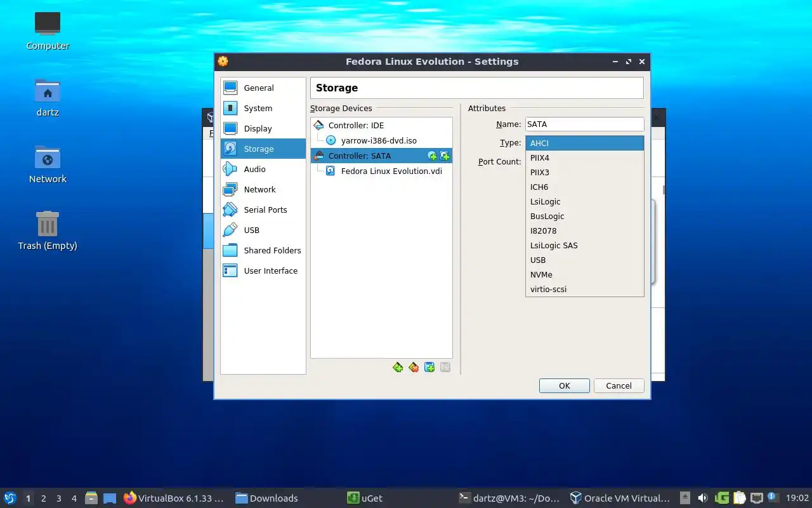
Task: Switch to Oracle VM VirtualBox taskbar window
Action: (x=620, y=498)
